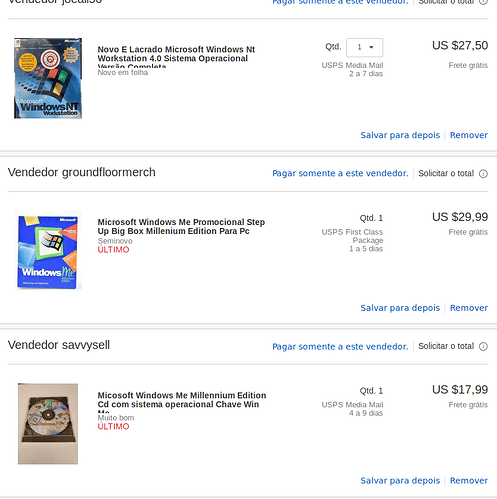Viewport: 497px width, 499px height.
Task: Pay only savvysell seller
Action: click(340, 346)
